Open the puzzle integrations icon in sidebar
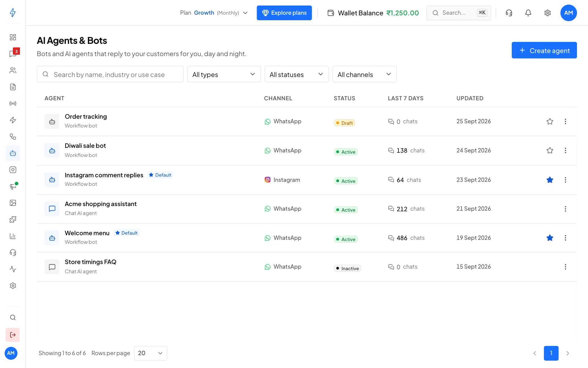Screen dimensions: 588x368 click(x=13, y=219)
